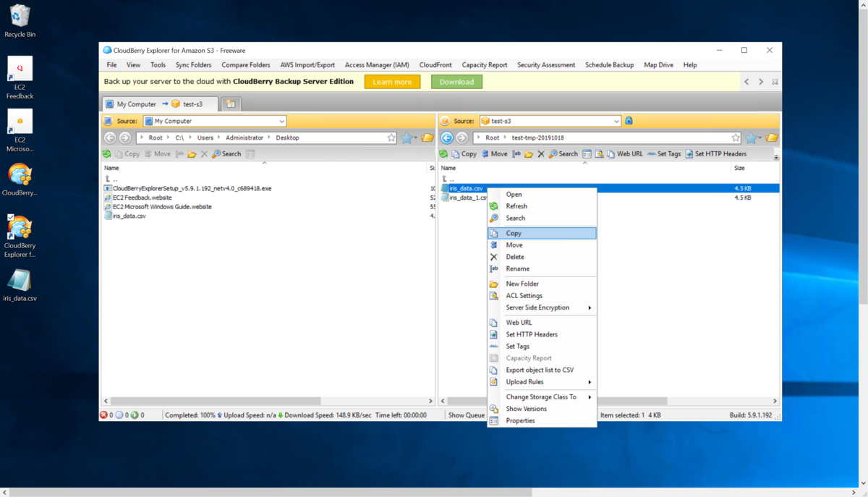Show the next banner with right arrow
The width and height of the screenshot is (868, 497).
click(760, 82)
